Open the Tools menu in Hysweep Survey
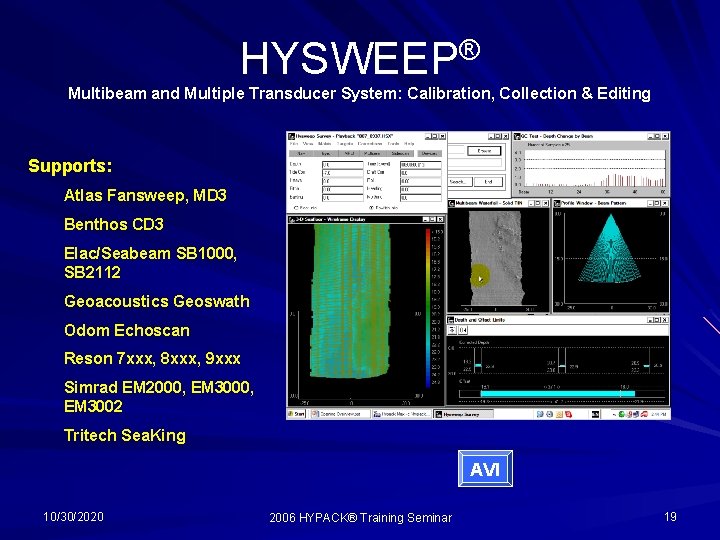720x540 pixels. pyautogui.click(x=393, y=144)
